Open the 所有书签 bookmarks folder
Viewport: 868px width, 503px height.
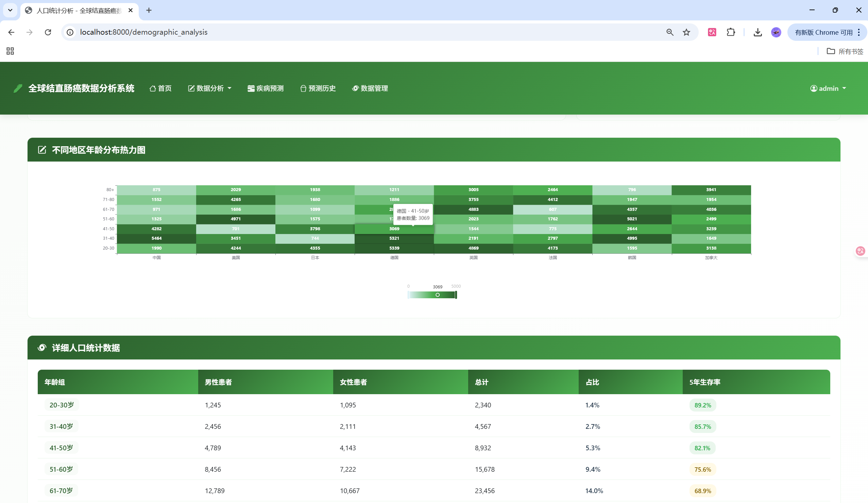tap(845, 51)
